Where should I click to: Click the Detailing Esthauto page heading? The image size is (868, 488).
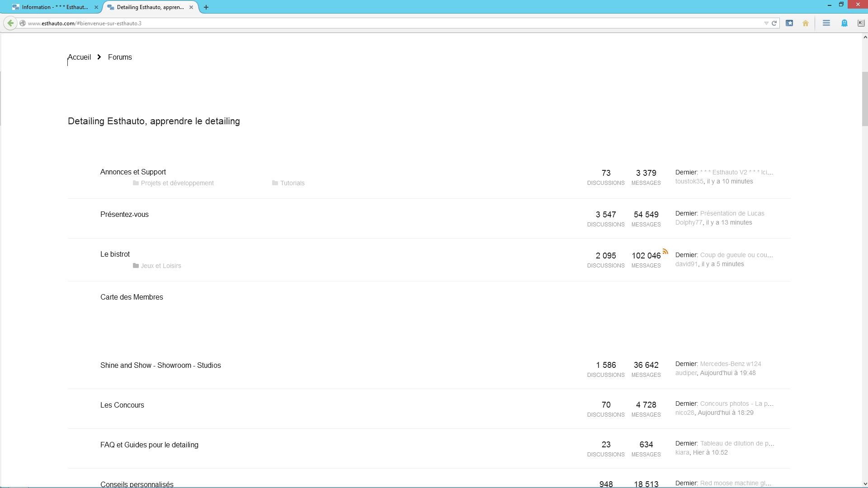point(154,121)
